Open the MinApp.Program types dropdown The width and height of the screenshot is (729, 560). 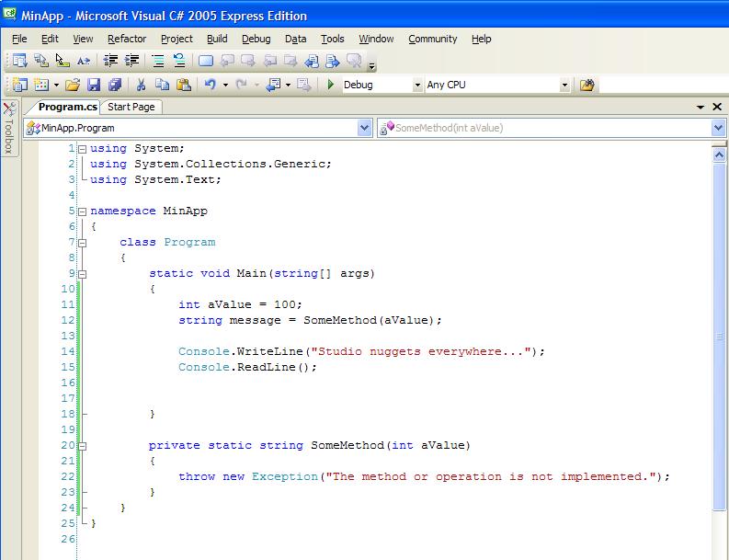364,128
